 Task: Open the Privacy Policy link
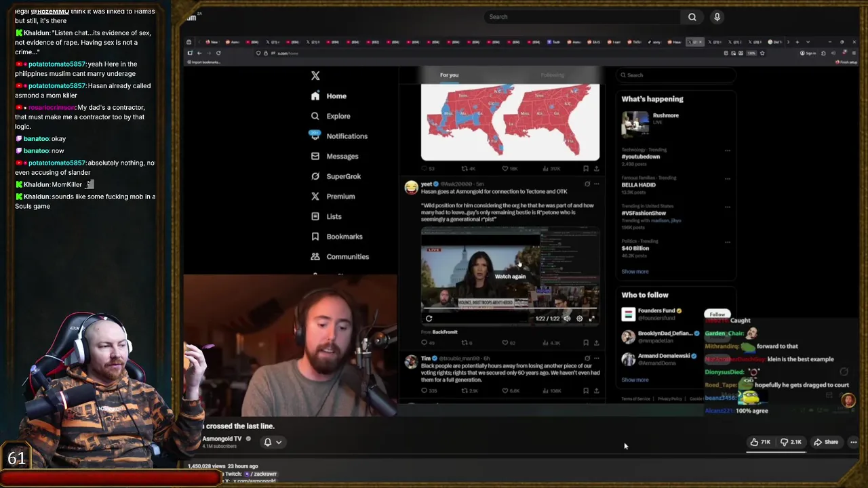pos(669,399)
